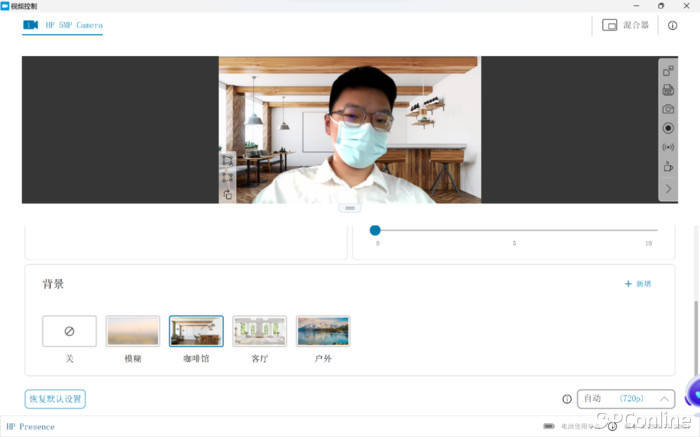700x437 pixels.
Task: Start recording with the record button
Action: pyautogui.click(x=668, y=128)
